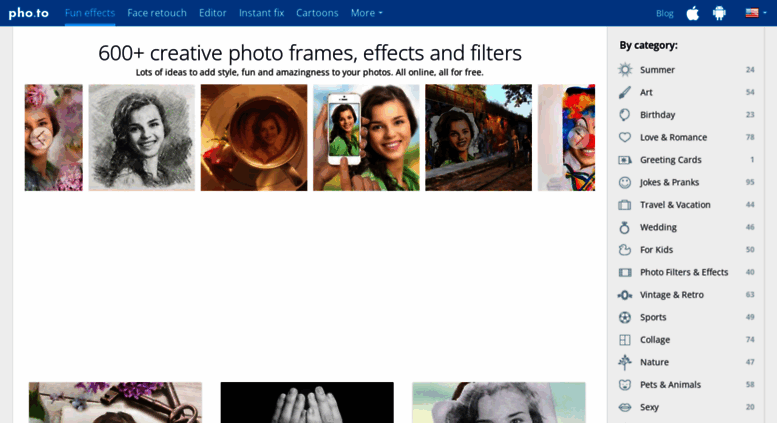
Task: Select the Nature tree icon
Action: 624,362
